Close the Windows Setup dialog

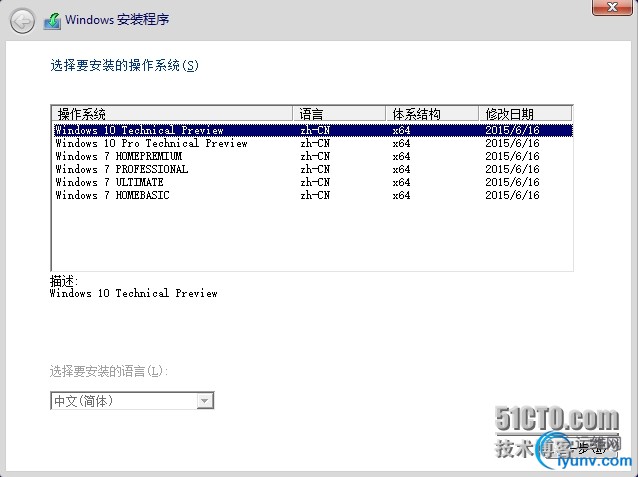coord(612,7)
